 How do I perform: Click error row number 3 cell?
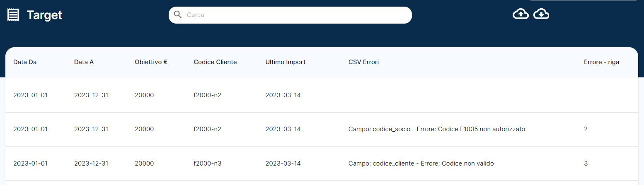(x=586, y=163)
